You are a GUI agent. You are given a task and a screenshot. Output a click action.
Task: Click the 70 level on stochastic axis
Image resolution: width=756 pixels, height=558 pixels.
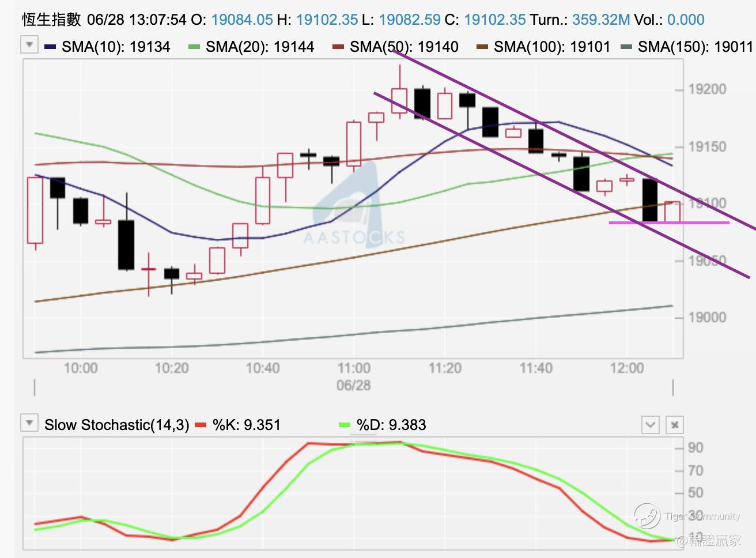695,471
